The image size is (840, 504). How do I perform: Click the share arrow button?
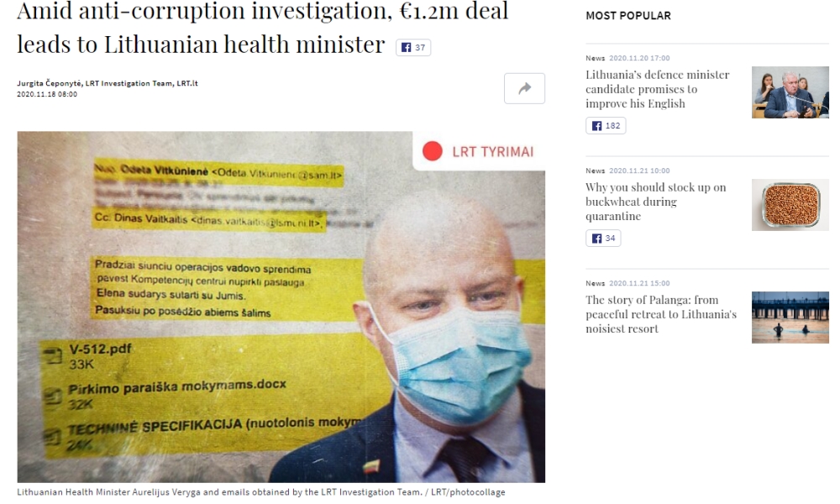coord(524,88)
